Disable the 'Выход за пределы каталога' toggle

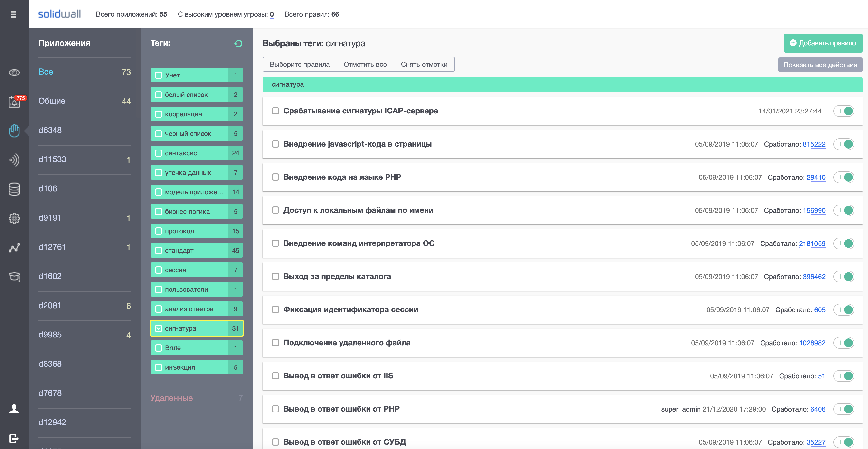tap(844, 277)
